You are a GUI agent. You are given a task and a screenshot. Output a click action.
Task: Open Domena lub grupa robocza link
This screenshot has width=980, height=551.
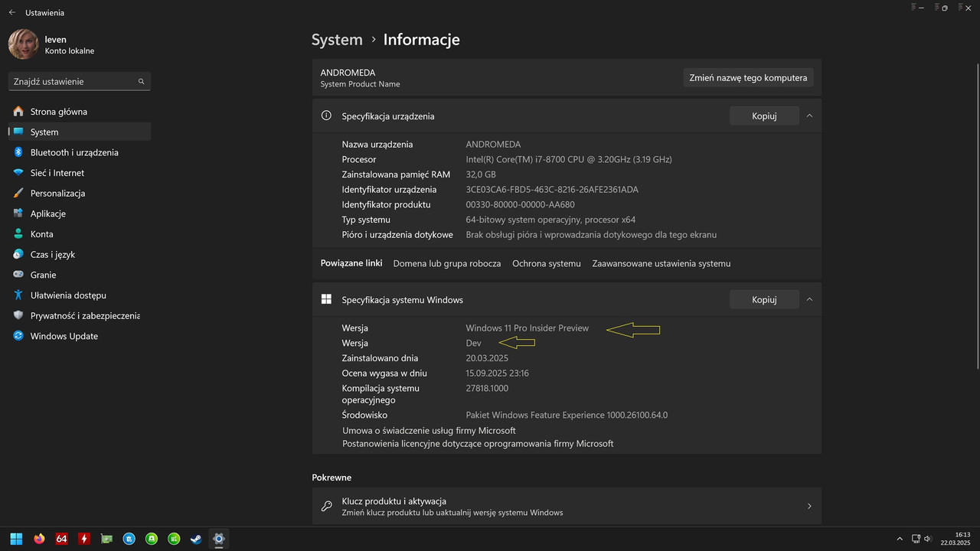(x=447, y=263)
